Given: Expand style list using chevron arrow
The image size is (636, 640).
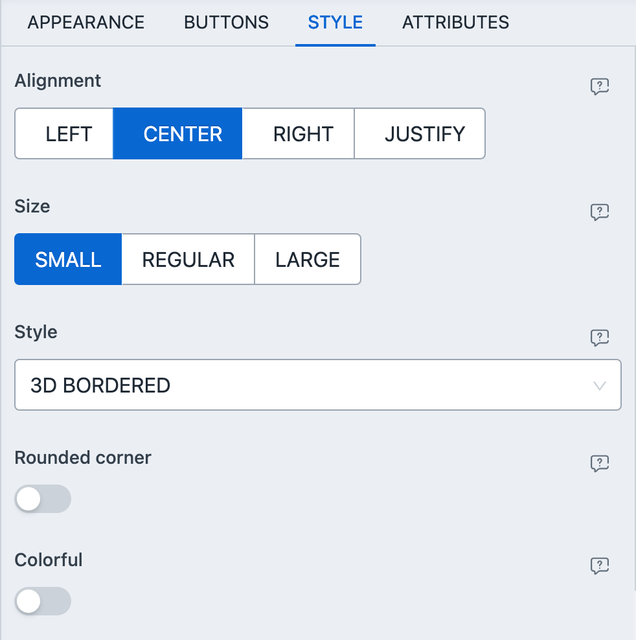Looking at the screenshot, I should [600, 385].
